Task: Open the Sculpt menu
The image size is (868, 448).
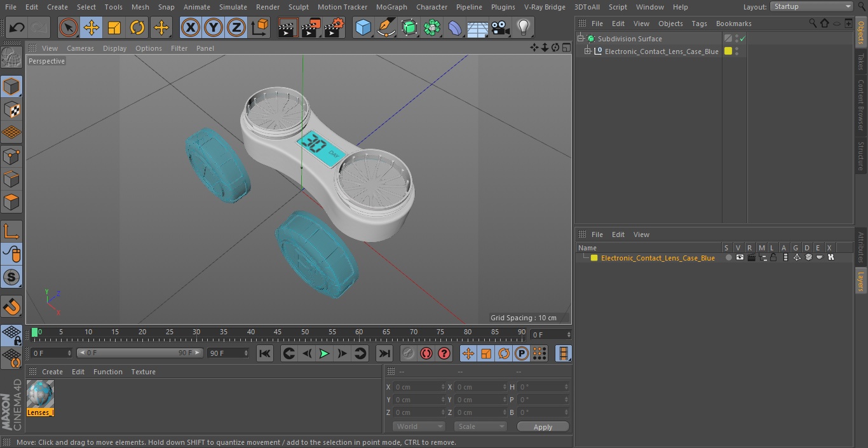Action: 299,7
